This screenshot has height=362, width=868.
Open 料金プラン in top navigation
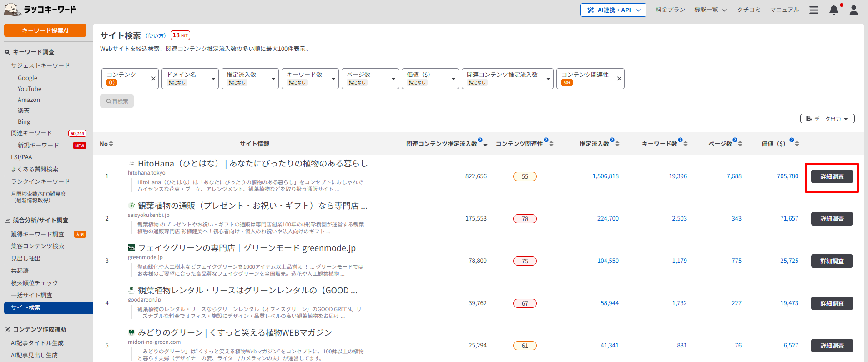click(x=670, y=10)
